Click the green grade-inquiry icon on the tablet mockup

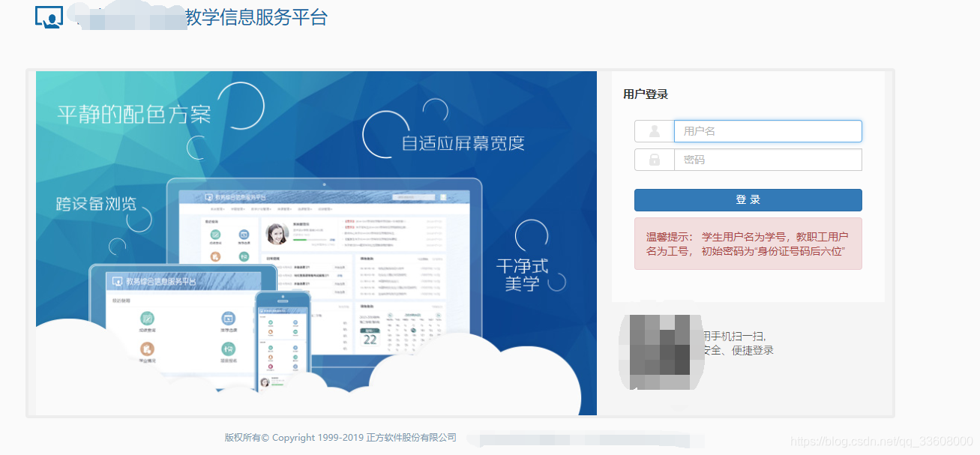pos(146,320)
